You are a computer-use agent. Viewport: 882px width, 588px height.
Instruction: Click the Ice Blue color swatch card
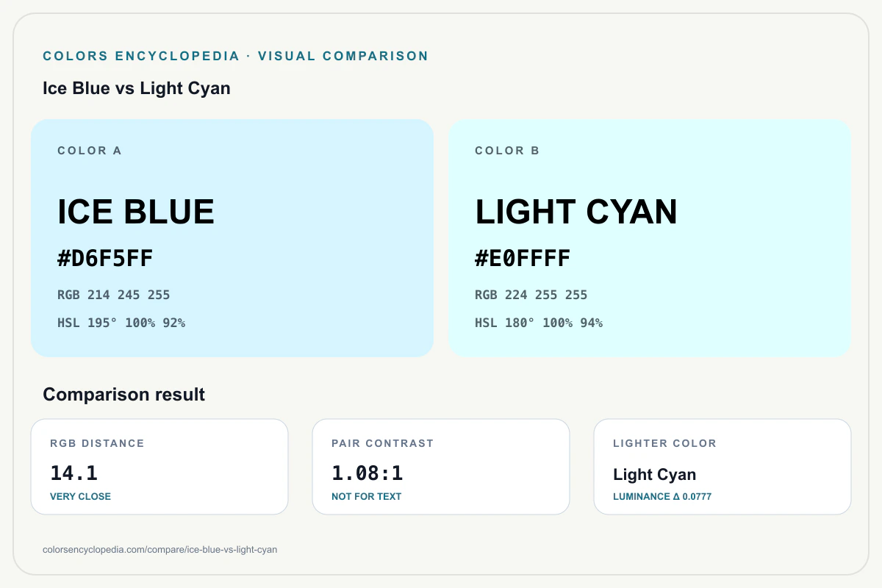click(x=232, y=238)
